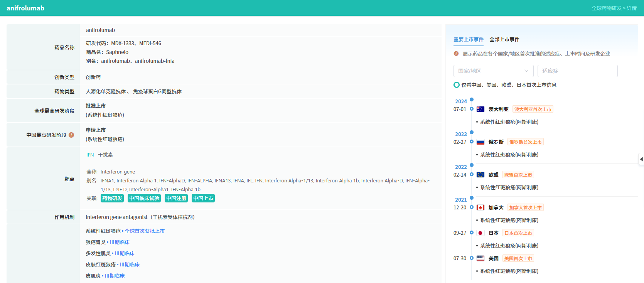
Task: Click the 加拿大首次上市 tag
Action: (526, 207)
